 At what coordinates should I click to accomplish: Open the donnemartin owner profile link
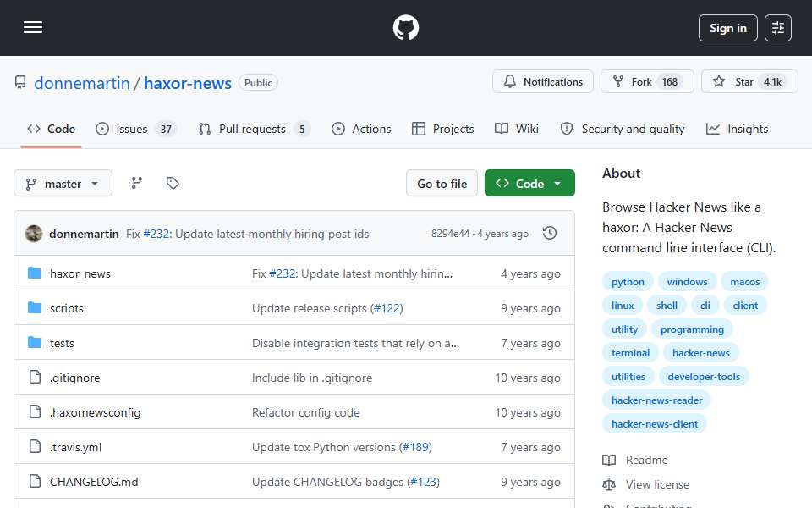pyautogui.click(x=82, y=83)
